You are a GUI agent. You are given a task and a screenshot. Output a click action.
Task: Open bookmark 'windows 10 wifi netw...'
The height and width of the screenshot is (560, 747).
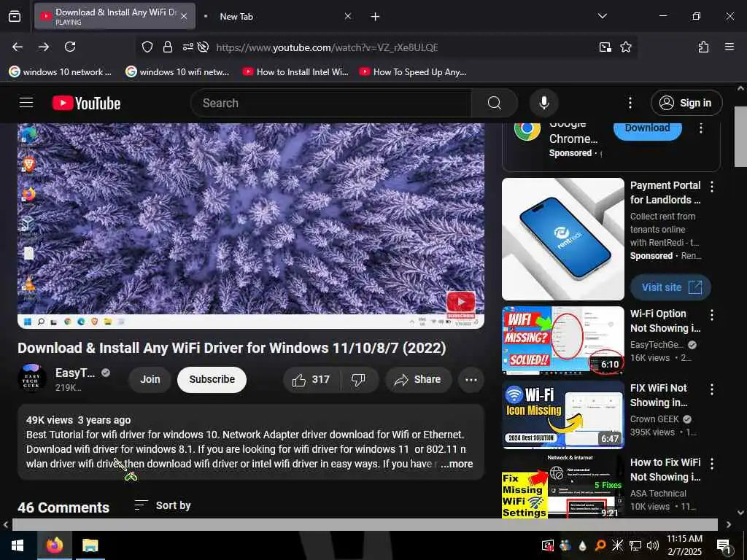[x=178, y=72]
